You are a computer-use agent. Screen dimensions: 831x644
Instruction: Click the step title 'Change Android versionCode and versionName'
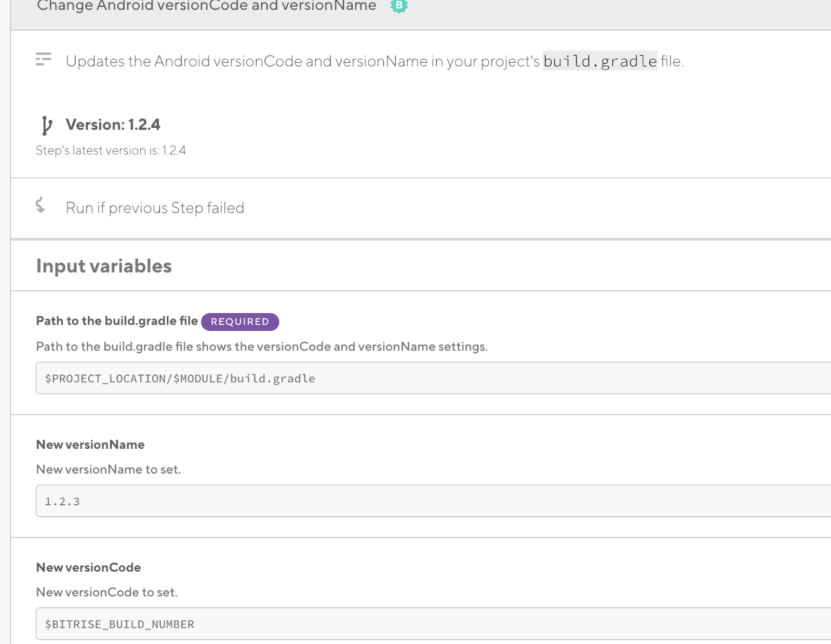click(207, 6)
